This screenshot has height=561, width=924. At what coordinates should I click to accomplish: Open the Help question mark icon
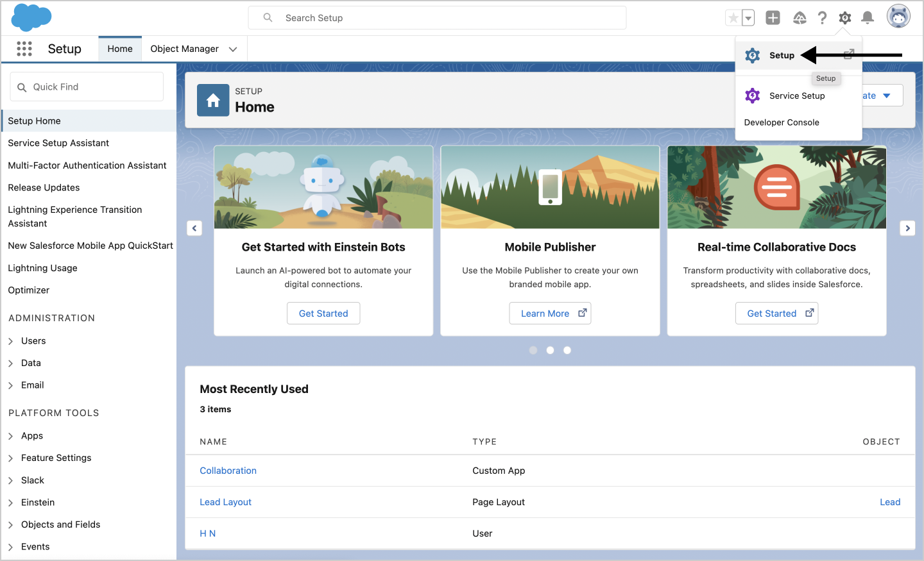click(x=822, y=18)
